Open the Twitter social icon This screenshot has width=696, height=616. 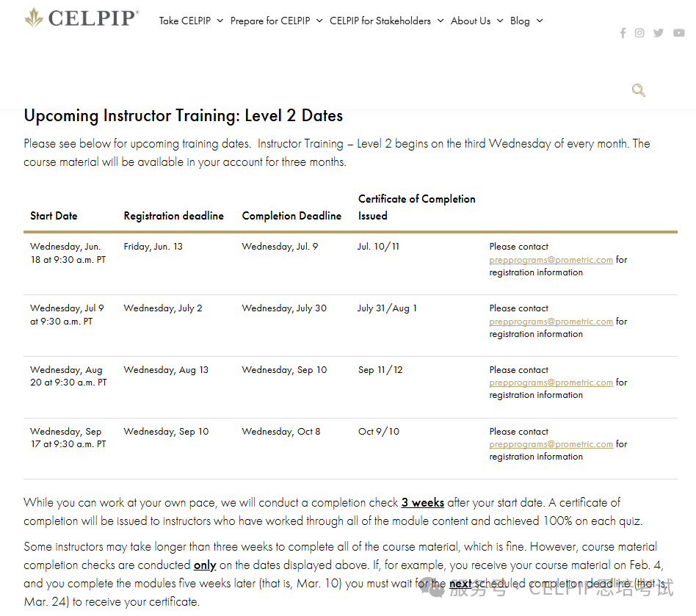(x=659, y=33)
